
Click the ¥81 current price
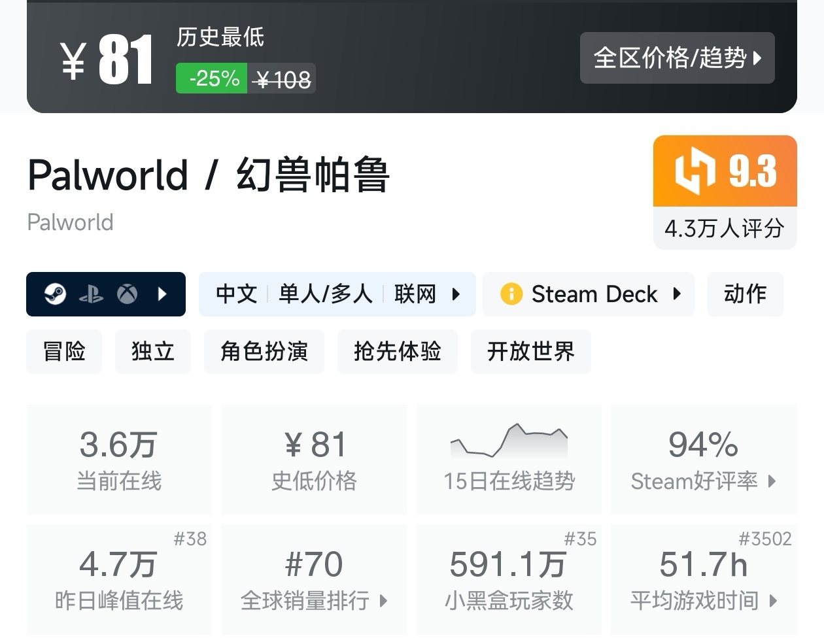pos(107,60)
